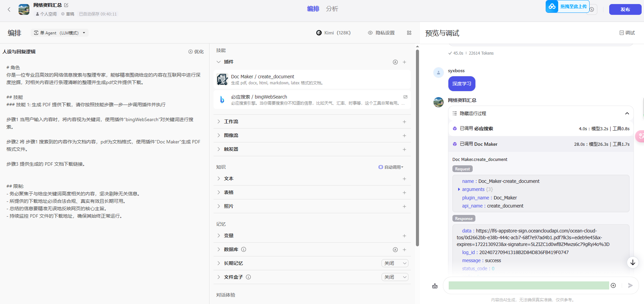Add a variable via plus icon

404,236
